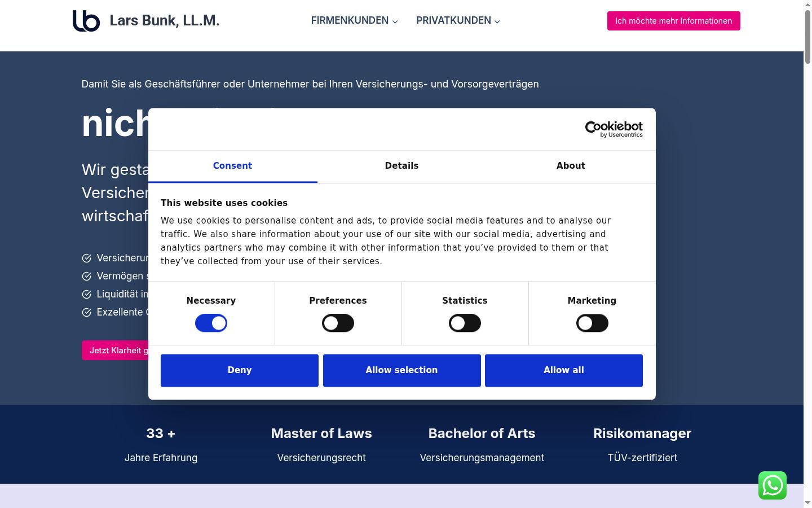
Task: Click 'Ich möchte mehr Informationen' button
Action: (x=674, y=21)
